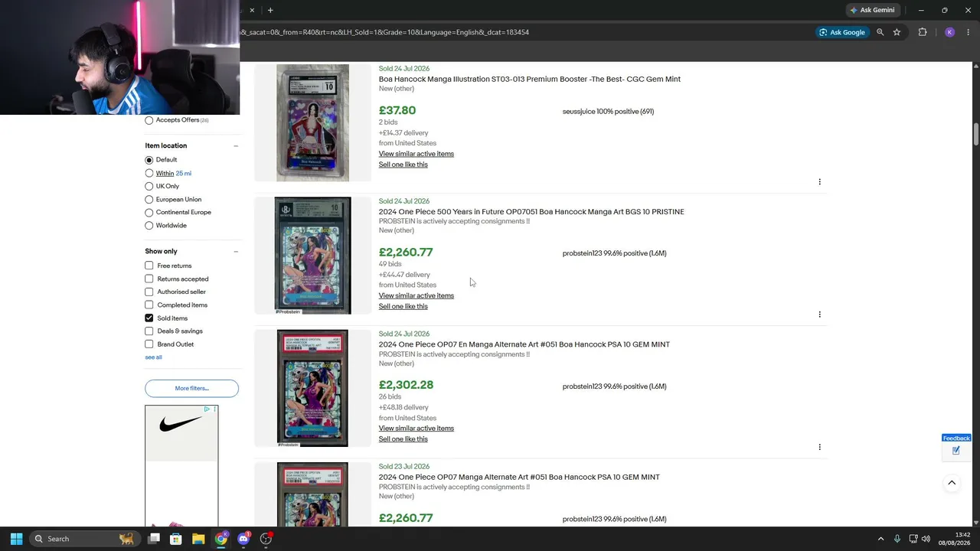The image size is (980, 551).
Task: Click the address bar URL text
Action: 384,32
